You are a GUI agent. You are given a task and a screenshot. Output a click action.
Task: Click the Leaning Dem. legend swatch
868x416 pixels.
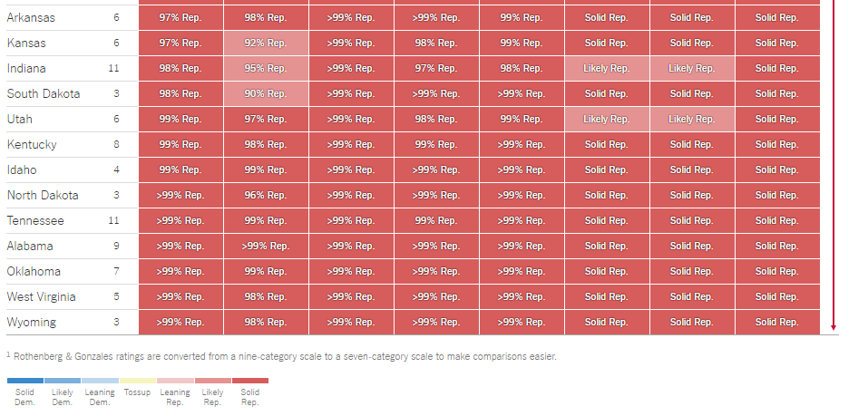100,381
